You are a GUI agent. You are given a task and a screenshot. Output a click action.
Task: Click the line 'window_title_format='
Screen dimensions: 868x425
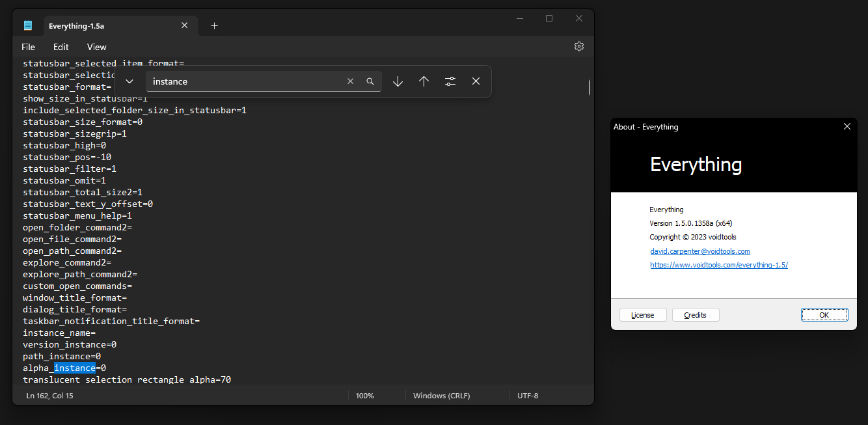coord(75,297)
